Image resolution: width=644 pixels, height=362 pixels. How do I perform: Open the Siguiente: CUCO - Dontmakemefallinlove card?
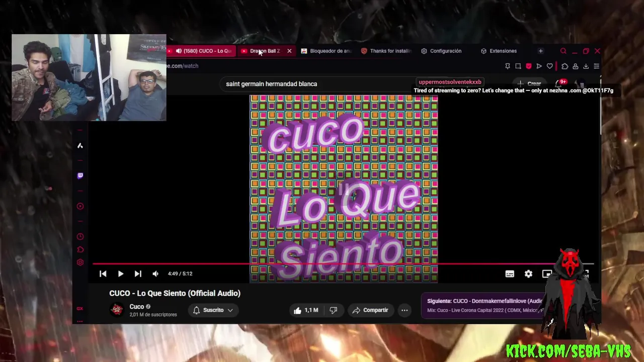(x=485, y=305)
